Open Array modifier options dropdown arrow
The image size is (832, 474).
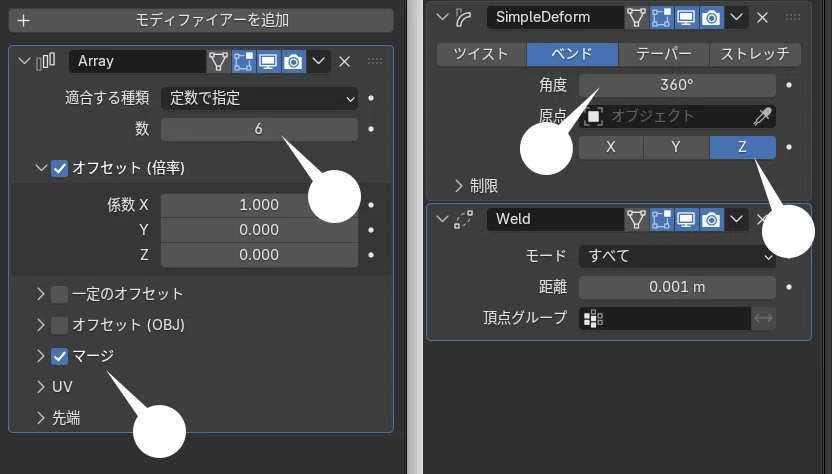pos(318,61)
